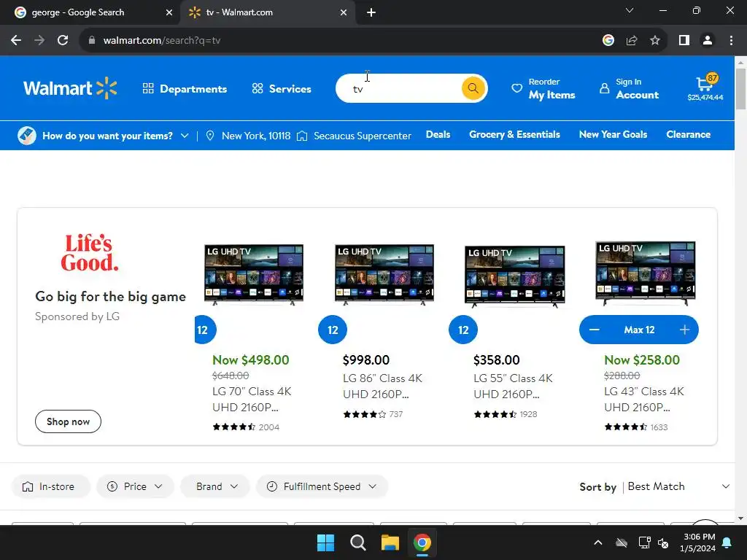Click quantity 12 badge on LG 86" TV
The image size is (747, 560).
(333, 330)
